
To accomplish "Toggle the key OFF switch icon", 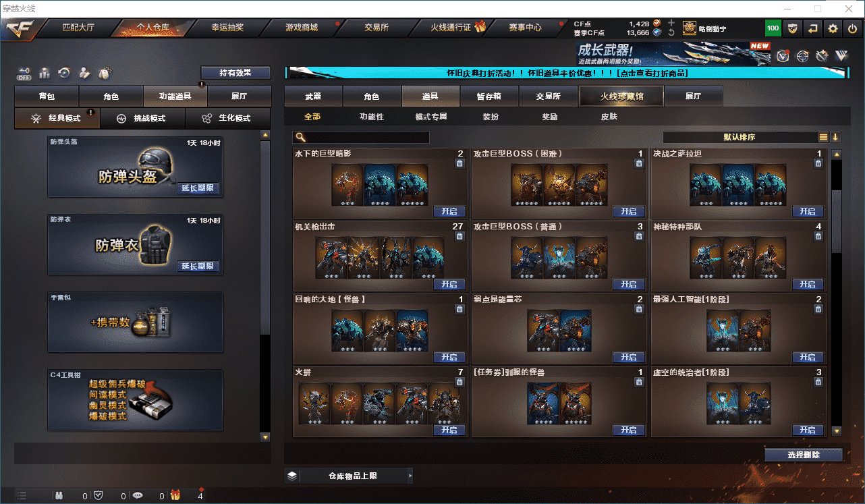I will (x=24, y=72).
